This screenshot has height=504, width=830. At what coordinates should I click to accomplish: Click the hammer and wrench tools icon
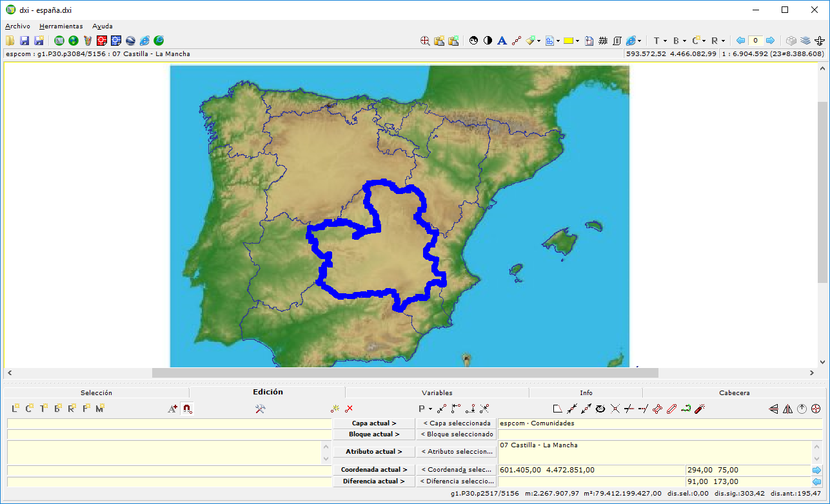tap(261, 409)
